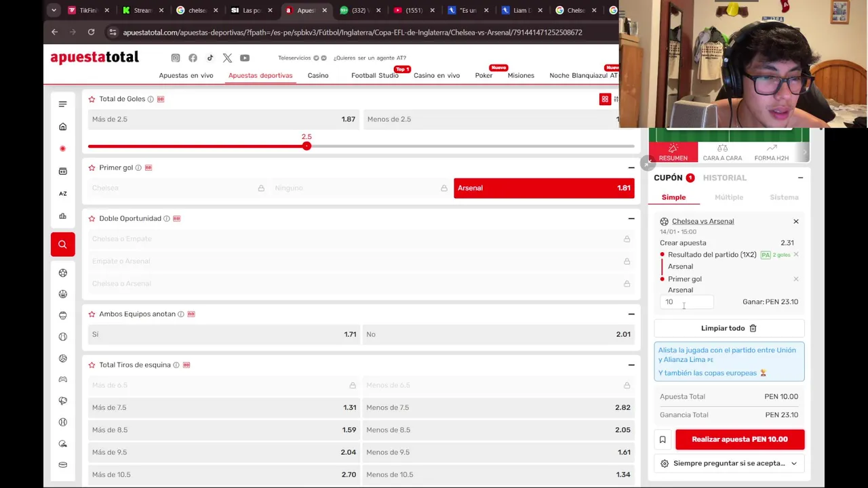This screenshot has height=488, width=868.
Task: Open the sidebar hamburger menu
Action: coord(62,104)
